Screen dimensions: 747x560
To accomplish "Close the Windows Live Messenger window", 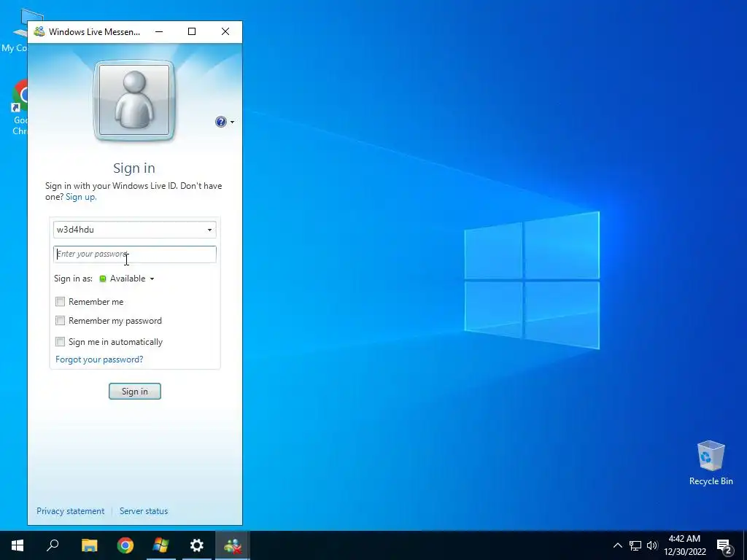I will 225,31.
